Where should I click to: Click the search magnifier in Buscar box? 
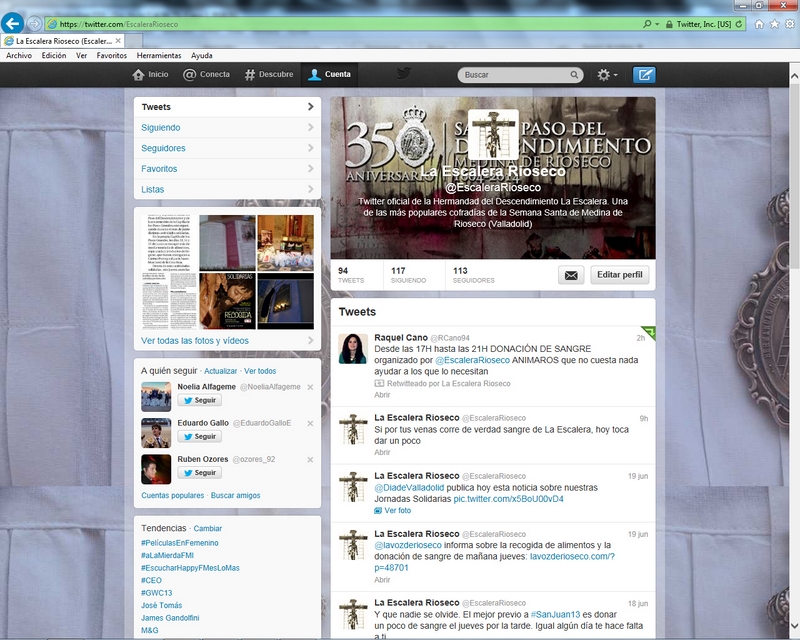pyautogui.click(x=574, y=75)
